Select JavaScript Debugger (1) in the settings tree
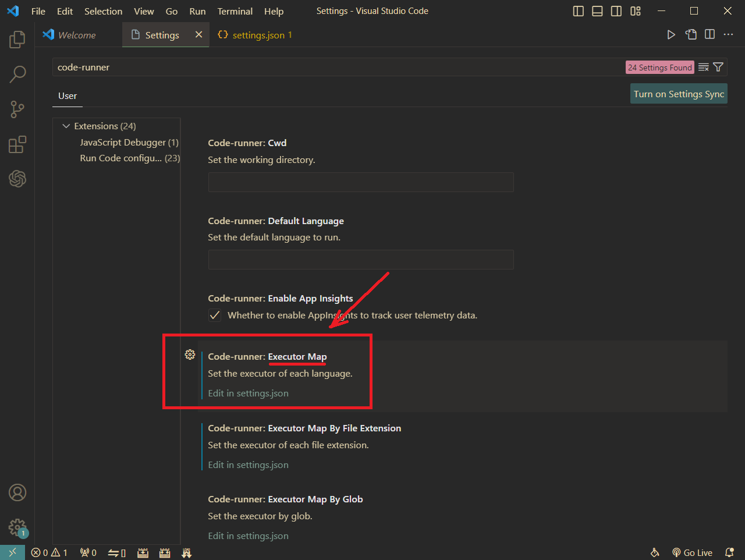The width and height of the screenshot is (745, 560). point(129,142)
